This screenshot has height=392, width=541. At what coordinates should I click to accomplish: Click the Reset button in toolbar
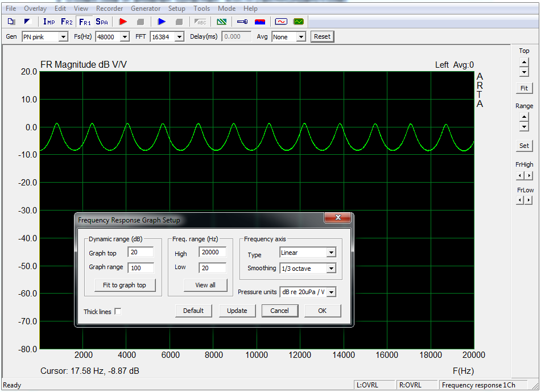pos(322,36)
